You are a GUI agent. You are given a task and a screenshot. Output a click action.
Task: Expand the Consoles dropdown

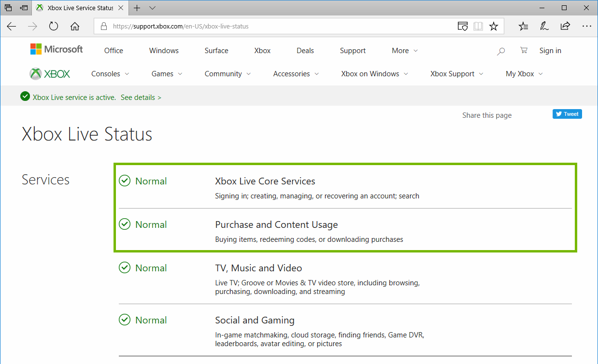pyautogui.click(x=110, y=74)
